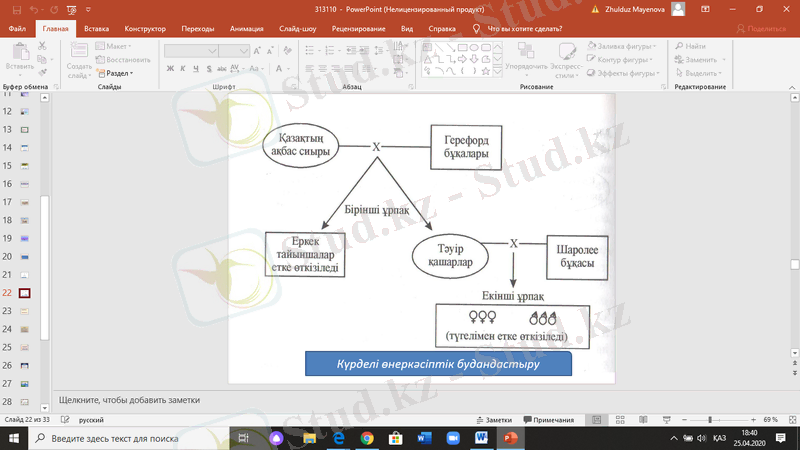Click the Bold (Ж) formatting icon
Viewport: 800px width, 450px height.
(x=170, y=68)
